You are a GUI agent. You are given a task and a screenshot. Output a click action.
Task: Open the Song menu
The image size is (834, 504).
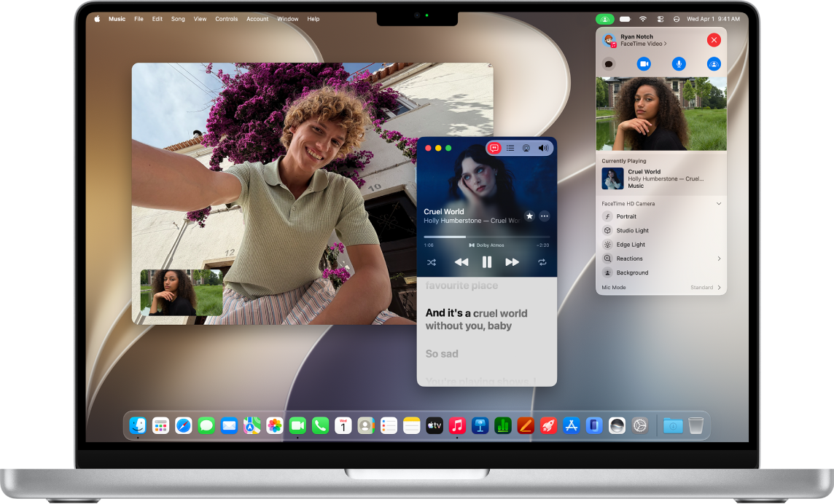(x=178, y=19)
